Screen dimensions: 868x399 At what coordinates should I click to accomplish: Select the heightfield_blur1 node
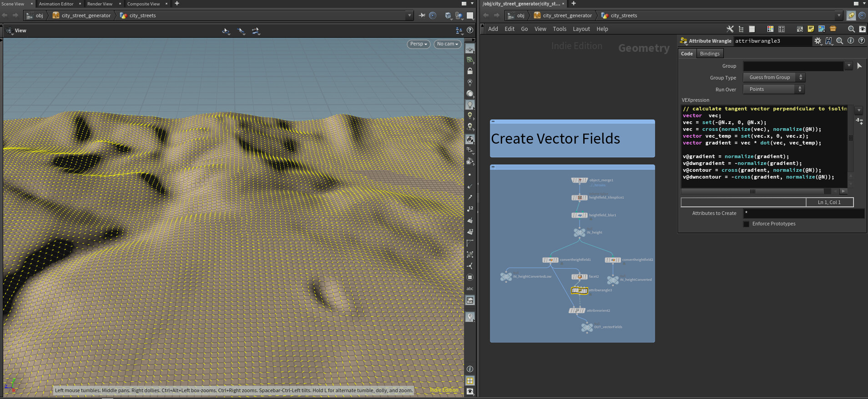point(579,215)
